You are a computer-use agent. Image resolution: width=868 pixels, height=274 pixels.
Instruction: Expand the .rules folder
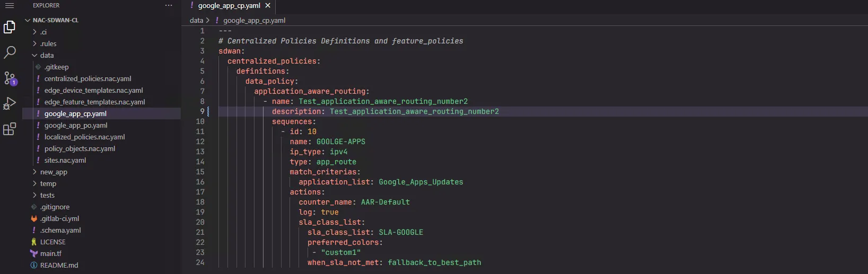(x=48, y=44)
